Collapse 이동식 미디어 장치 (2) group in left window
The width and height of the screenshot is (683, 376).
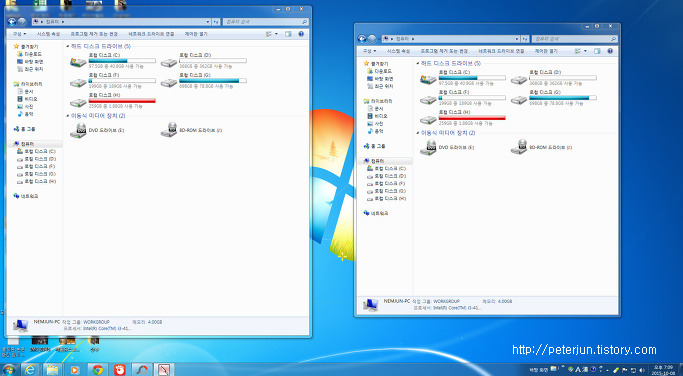tap(68, 116)
